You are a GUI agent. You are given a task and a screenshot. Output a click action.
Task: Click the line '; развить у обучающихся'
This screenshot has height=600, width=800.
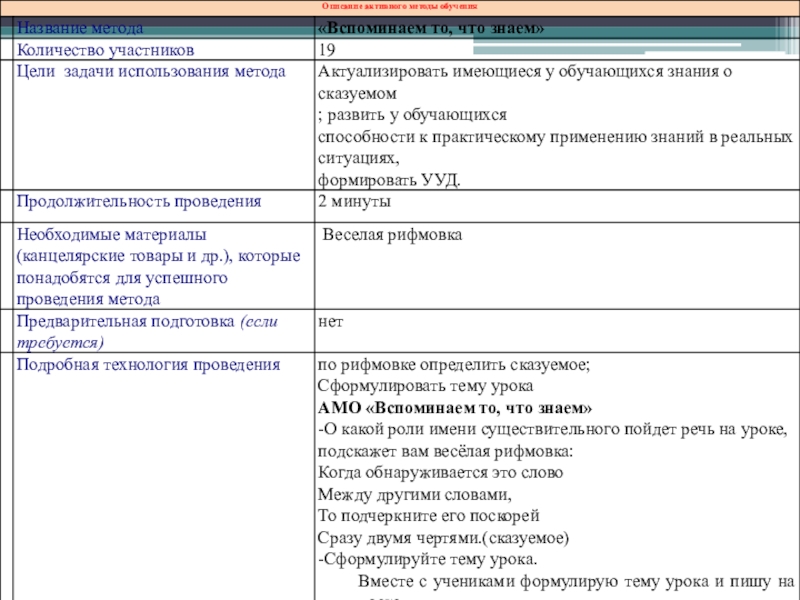[x=412, y=115]
